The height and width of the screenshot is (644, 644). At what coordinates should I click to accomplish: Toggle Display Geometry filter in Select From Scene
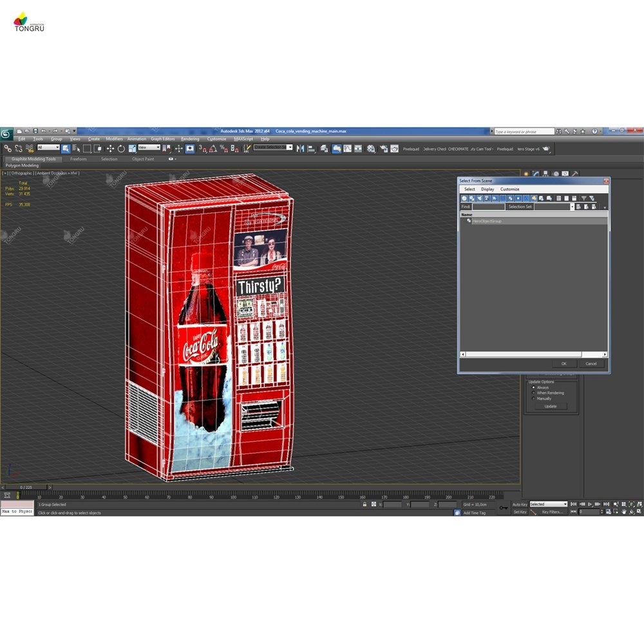point(464,198)
